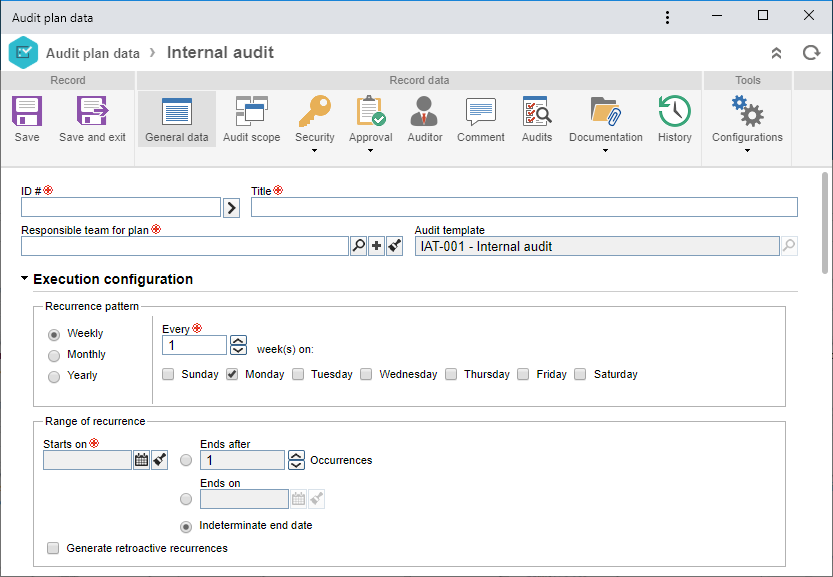Click the Ends after occurrences field

click(x=242, y=460)
